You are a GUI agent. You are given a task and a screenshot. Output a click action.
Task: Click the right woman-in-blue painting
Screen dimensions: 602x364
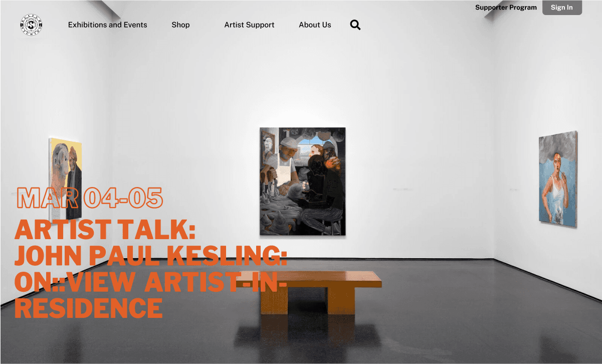coord(558,179)
